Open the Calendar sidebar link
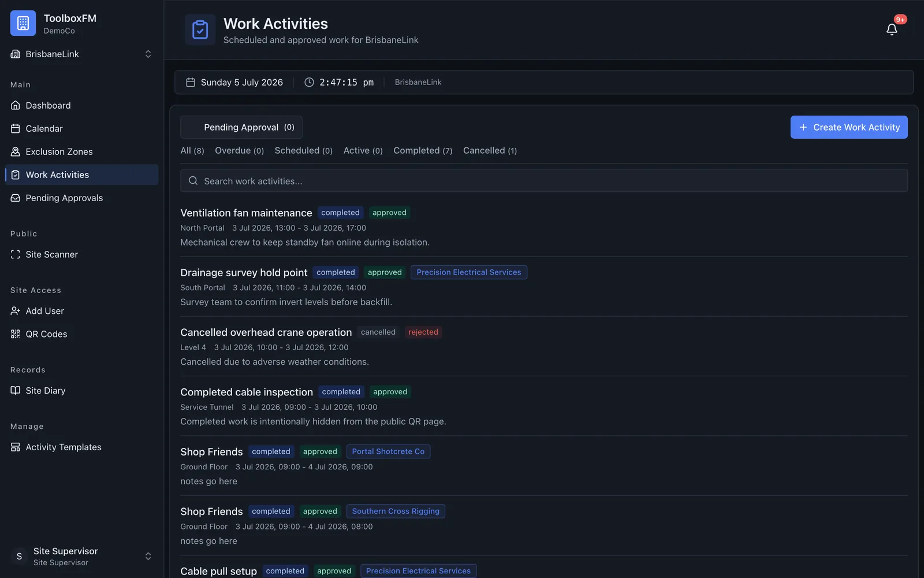The width and height of the screenshot is (924, 578). pos(81,128)
